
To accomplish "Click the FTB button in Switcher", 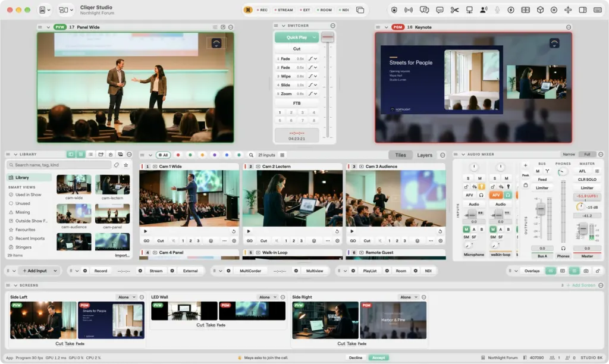I will click(297, 103).
